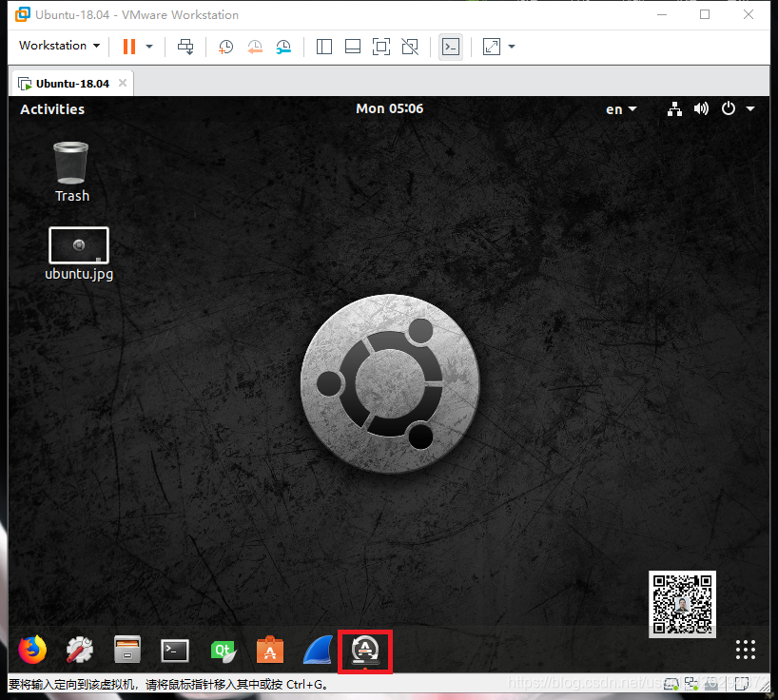The height and width of the screenshot is (700, 778).
Task: Toggle the thumbnail bar view
Action: 353,47
